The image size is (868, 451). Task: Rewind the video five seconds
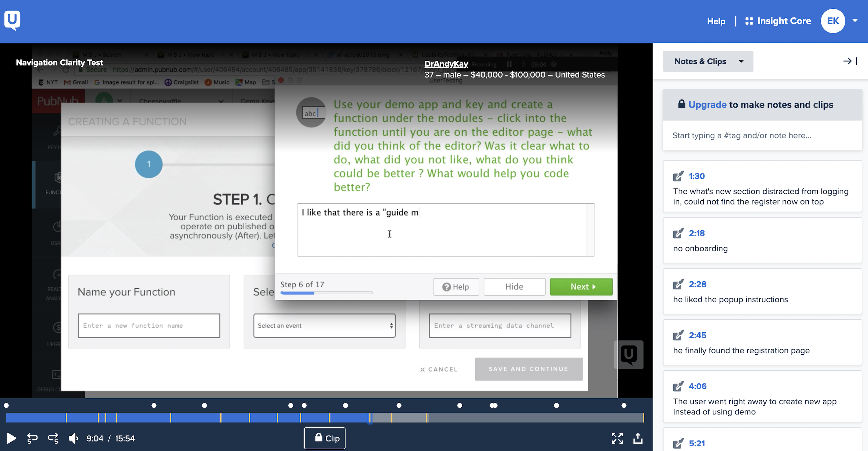(32, 438)
